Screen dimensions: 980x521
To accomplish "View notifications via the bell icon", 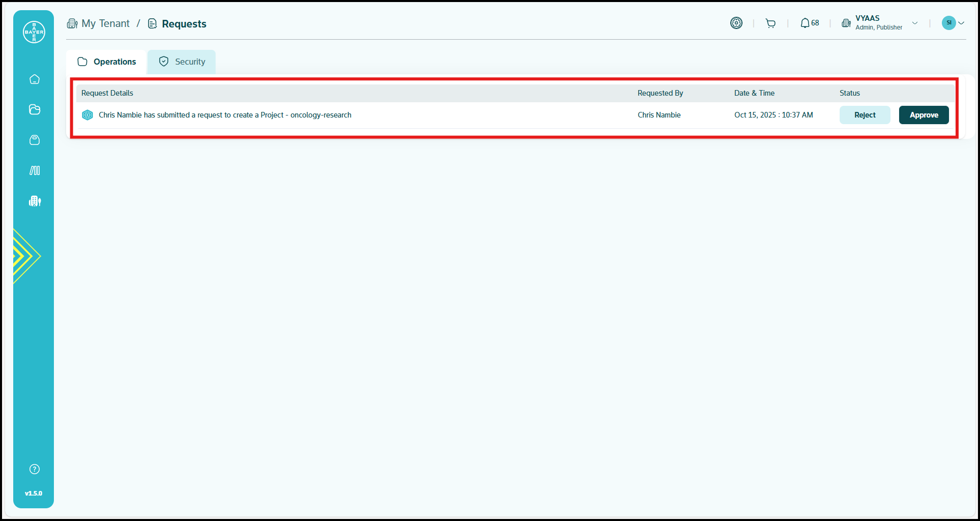I will coord(805,23).
